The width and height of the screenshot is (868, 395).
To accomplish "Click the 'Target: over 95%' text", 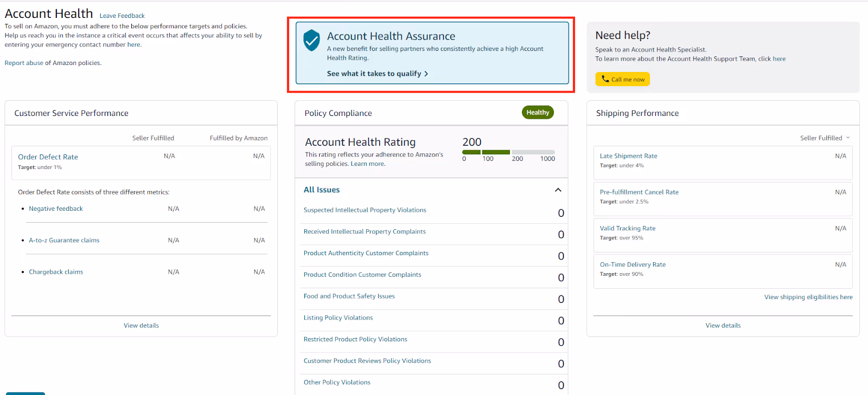I will [621, 238].
